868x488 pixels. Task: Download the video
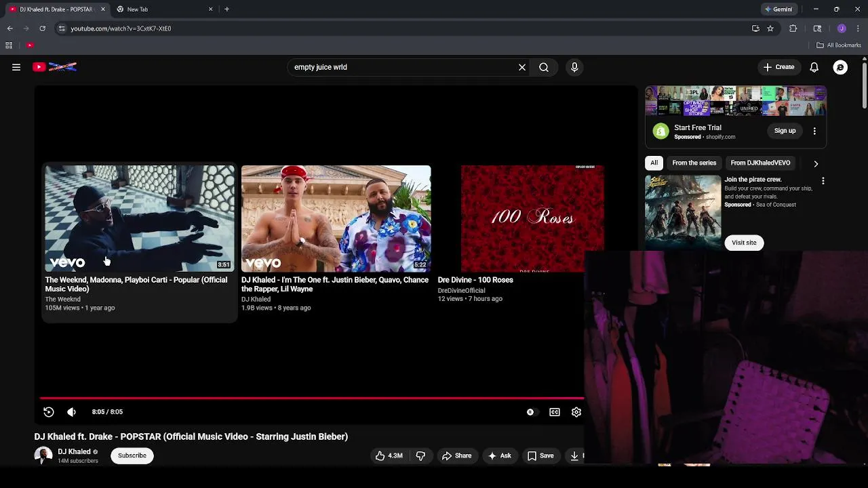(x=575, y=455)
